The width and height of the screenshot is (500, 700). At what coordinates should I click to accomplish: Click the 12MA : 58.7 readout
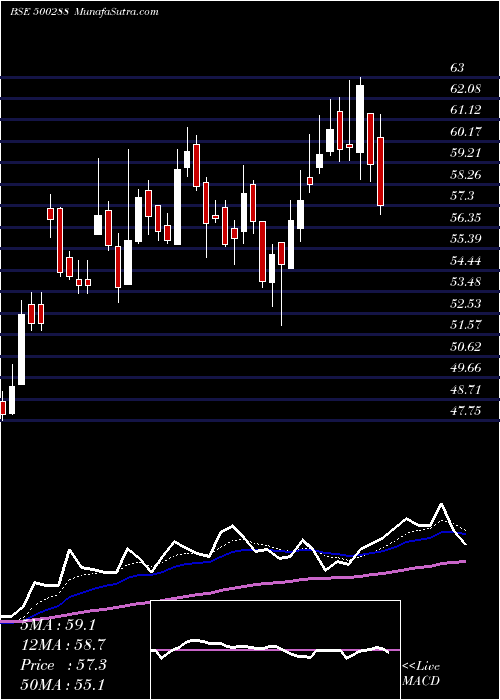(x=63, y=645)
